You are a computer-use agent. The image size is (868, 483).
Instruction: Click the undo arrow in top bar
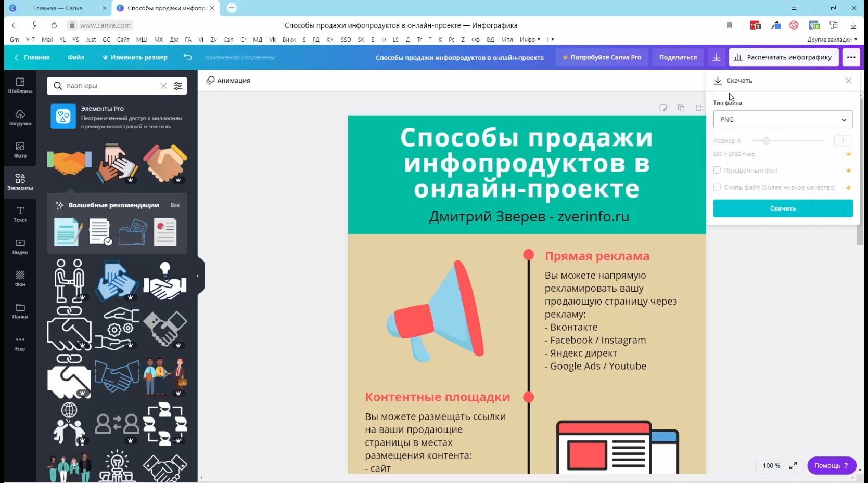pyautogui.click(x=188, y=57)
